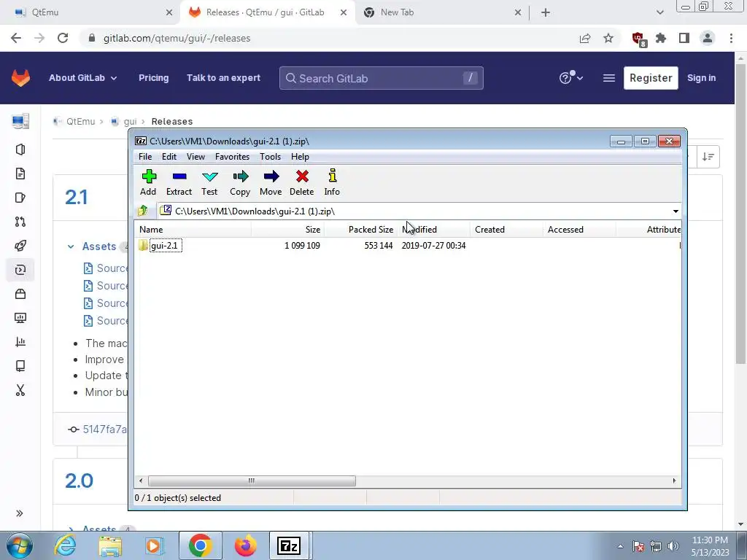Viewport: 747px width, 560px height.
Task: Expand the About GitLab dropdown
Action: point(83,78)
